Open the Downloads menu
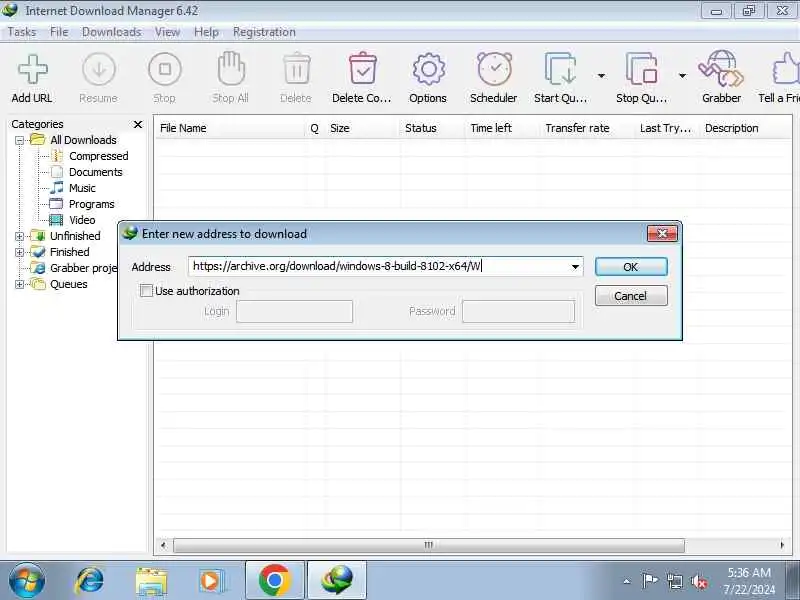 tap(111, 32)
